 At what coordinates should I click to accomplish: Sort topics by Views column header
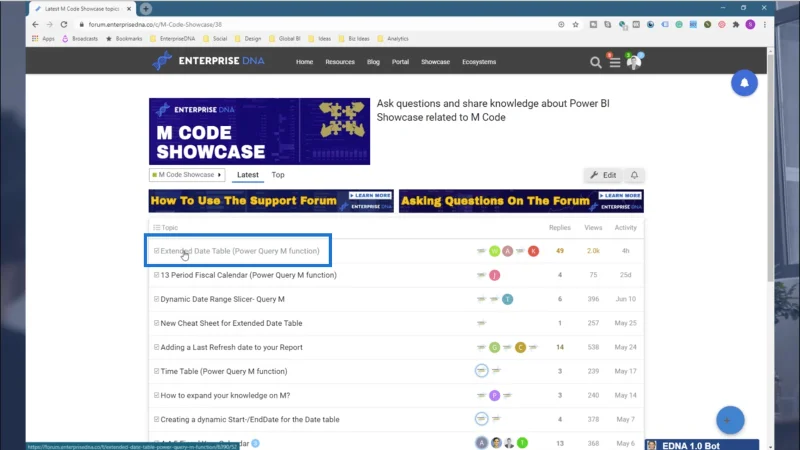click(593, 228)
